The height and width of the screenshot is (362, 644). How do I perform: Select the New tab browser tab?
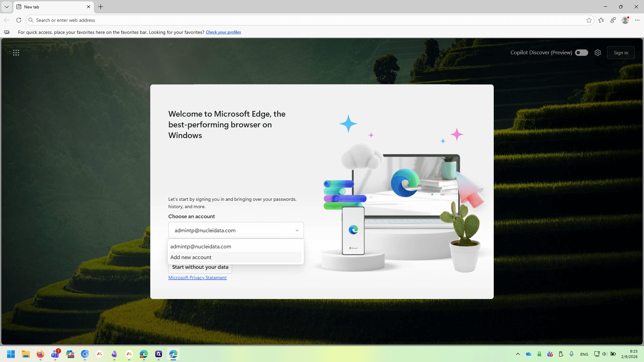tap(54, 7)
